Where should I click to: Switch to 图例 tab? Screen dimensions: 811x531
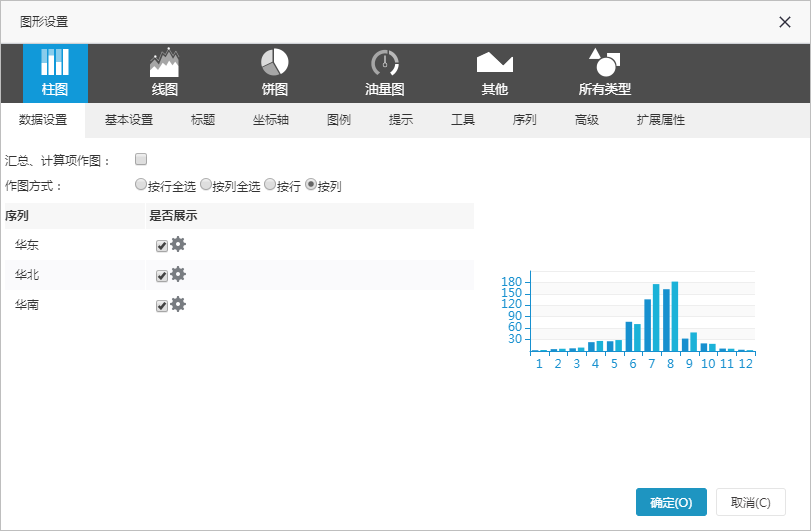pos(339,120)
